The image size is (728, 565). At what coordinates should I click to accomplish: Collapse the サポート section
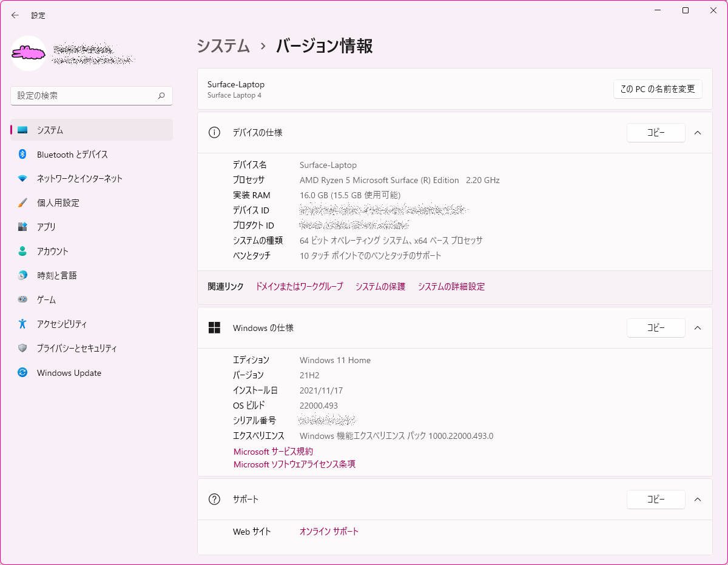(697, 499)
